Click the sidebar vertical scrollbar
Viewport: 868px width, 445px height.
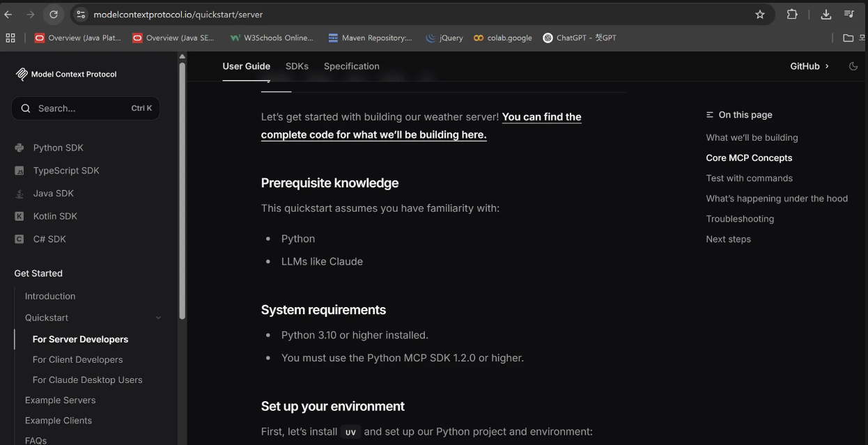(x=182, y=191)
